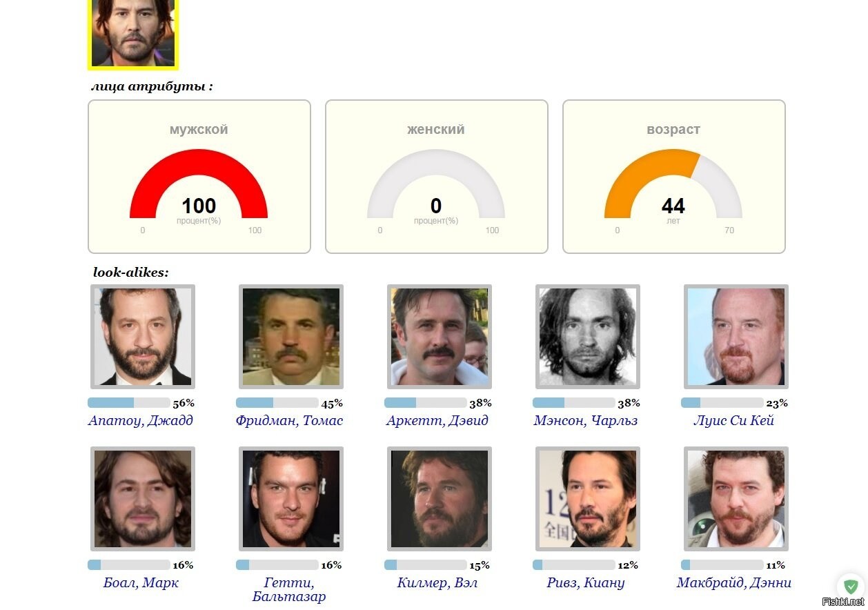The height and width of the screenshot is (610, 868).
Task: Click the uploaded photo with yellow border
Action: (133, 35)
